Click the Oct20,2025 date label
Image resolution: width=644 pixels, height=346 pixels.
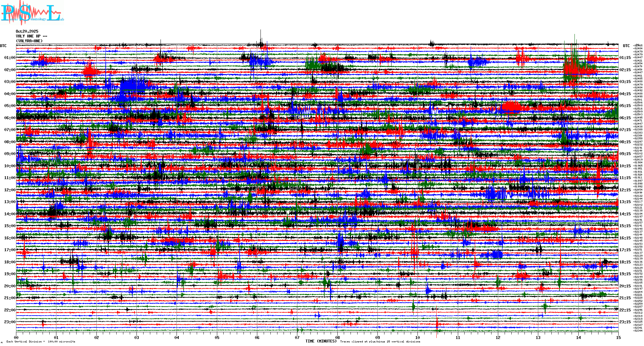[27, 31]
